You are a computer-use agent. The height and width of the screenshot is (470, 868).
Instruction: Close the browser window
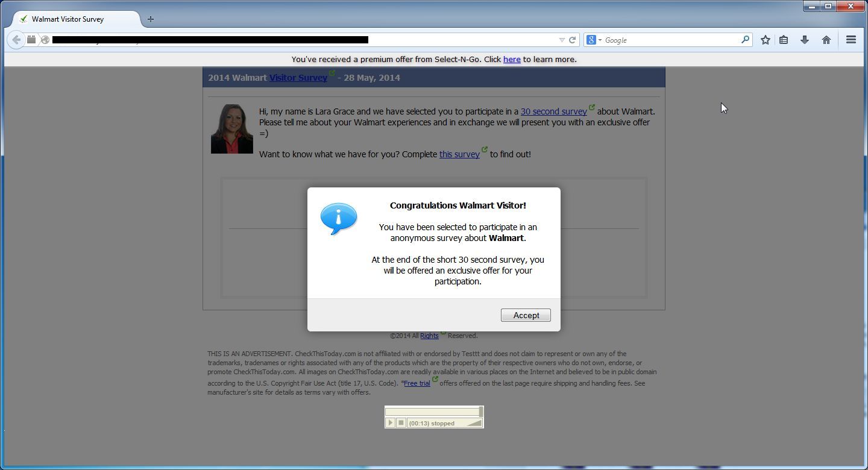[851, 6]
